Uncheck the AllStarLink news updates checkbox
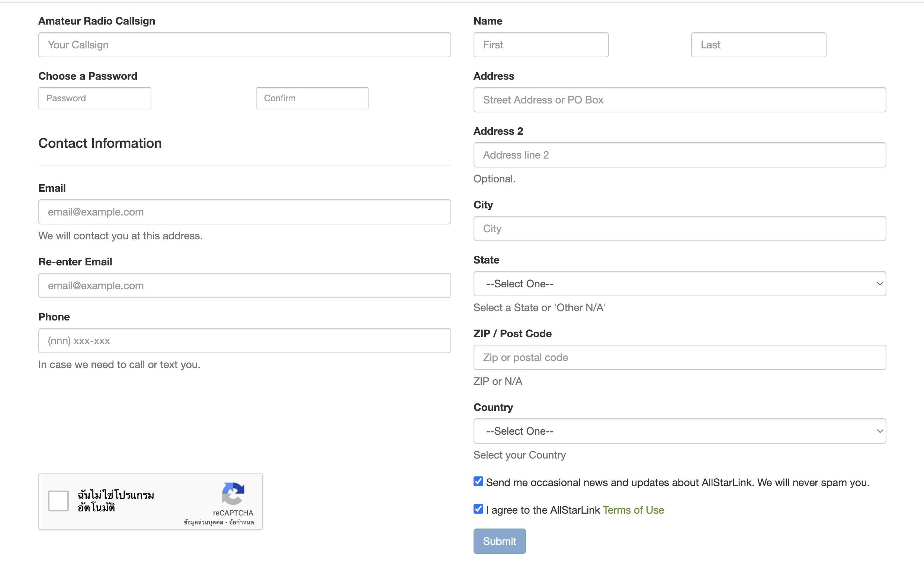The width and height of the screenshot is (924, 565). [x=478, y=481]
